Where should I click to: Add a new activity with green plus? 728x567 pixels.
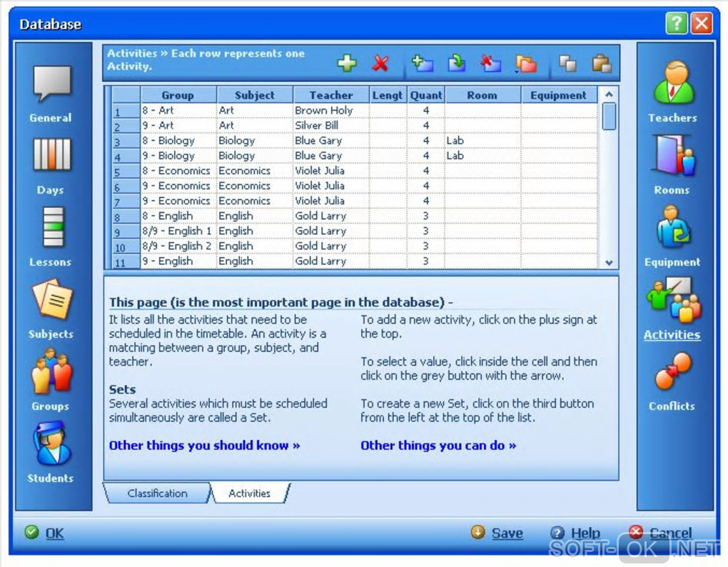(347, 63)
